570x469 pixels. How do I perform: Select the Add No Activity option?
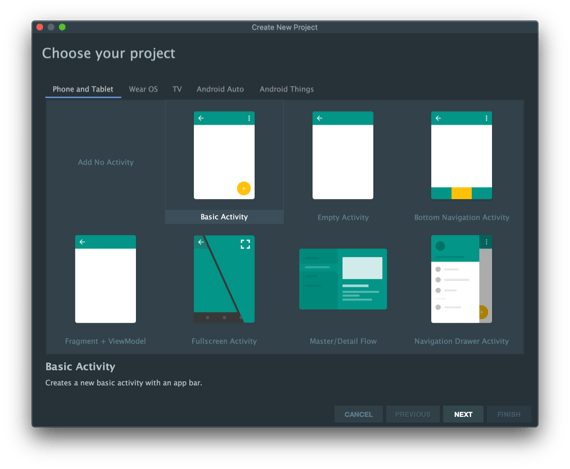(105, 162)
